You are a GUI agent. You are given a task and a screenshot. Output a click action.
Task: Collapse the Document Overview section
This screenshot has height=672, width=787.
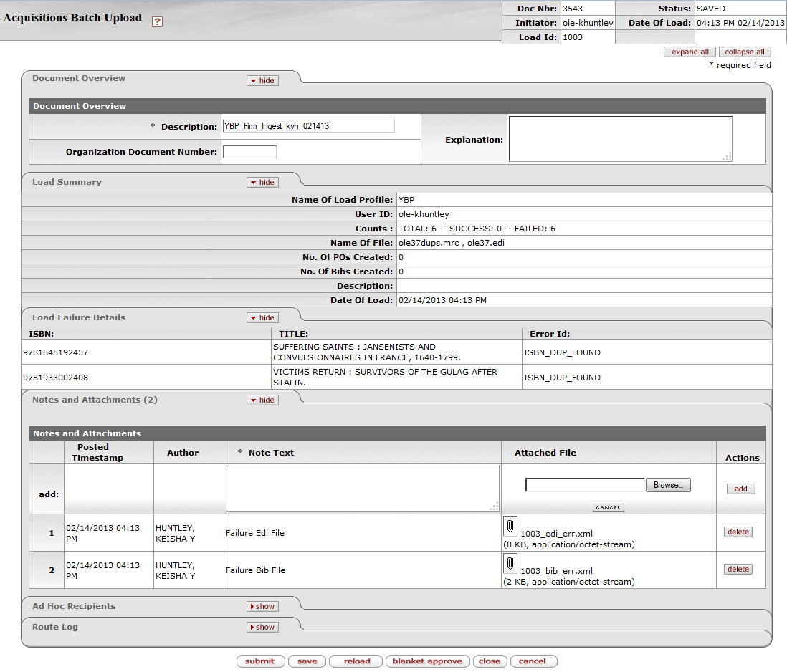tap(262, 81)
